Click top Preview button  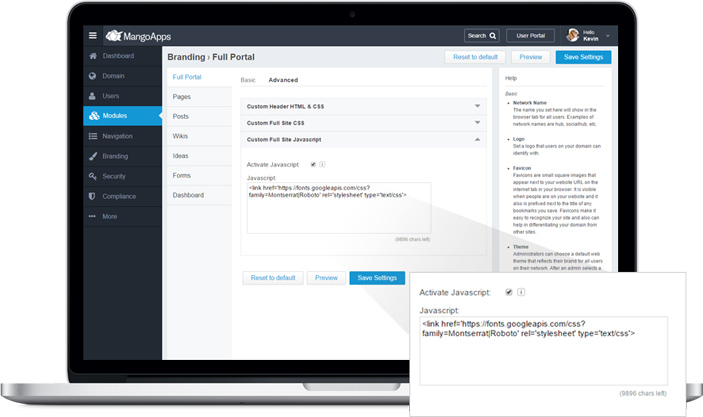tap(531, 57)
